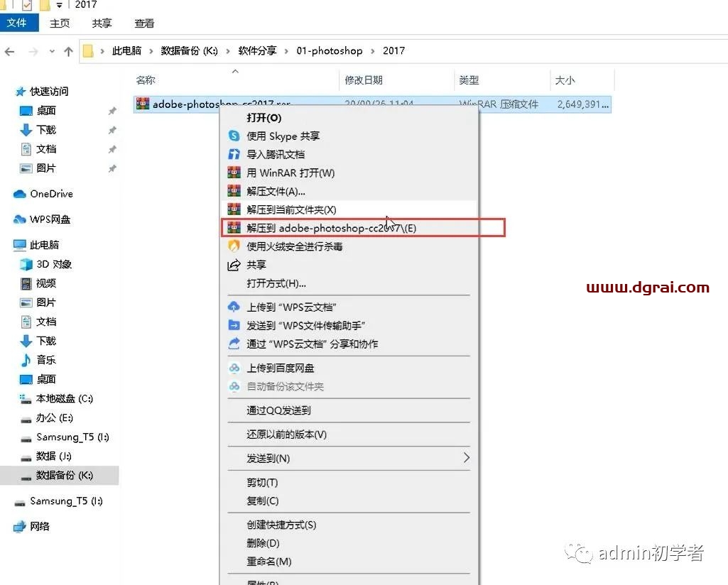Switch to the 查看 ribbon tab

(144, 23)
